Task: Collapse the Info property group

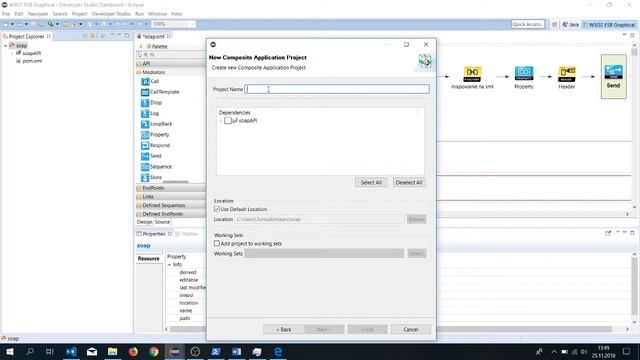Action: 170,264
